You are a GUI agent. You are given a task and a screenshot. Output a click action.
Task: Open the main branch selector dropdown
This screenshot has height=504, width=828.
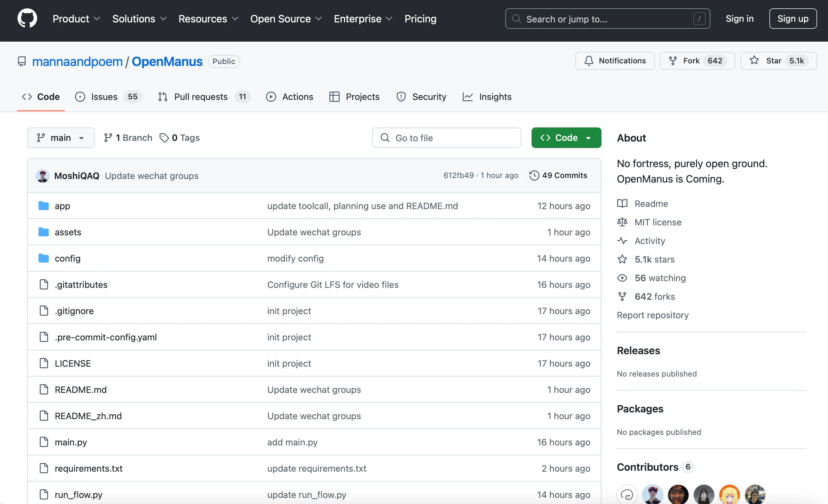coord(61,138)
